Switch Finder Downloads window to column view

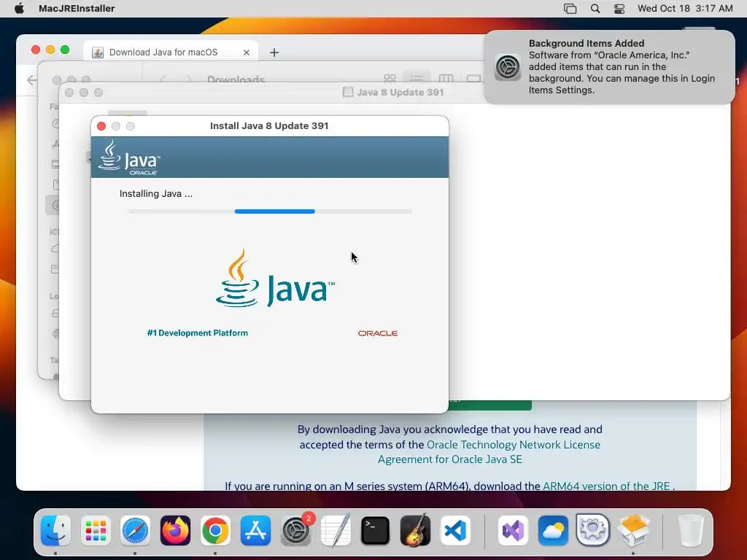tap(446, 79)
